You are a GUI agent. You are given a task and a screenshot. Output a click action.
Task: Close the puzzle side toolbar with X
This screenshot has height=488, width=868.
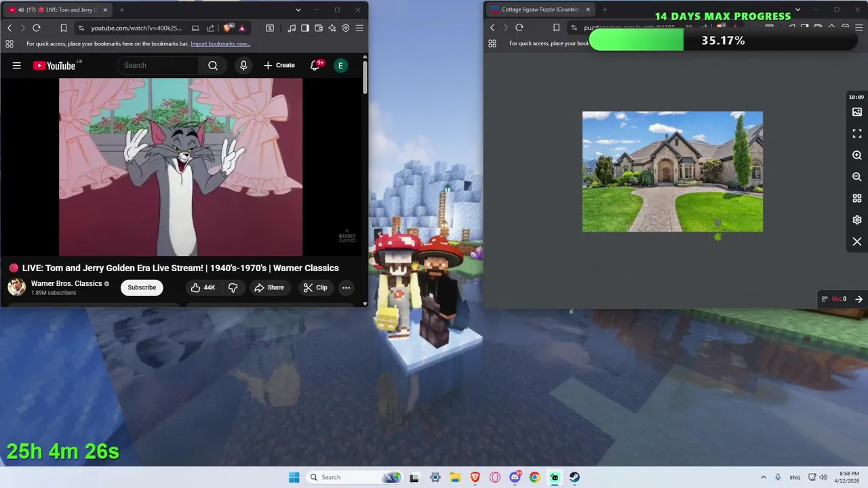[857, 241]
